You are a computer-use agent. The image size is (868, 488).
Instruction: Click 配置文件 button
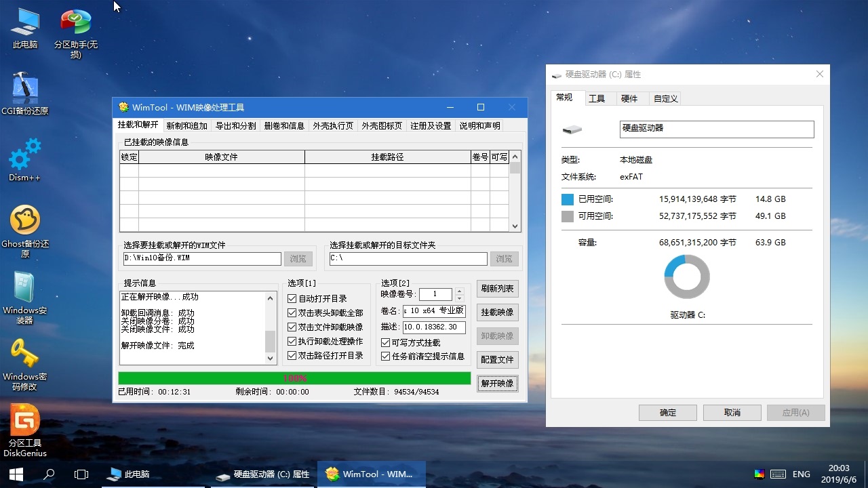(x=497, y=360)
